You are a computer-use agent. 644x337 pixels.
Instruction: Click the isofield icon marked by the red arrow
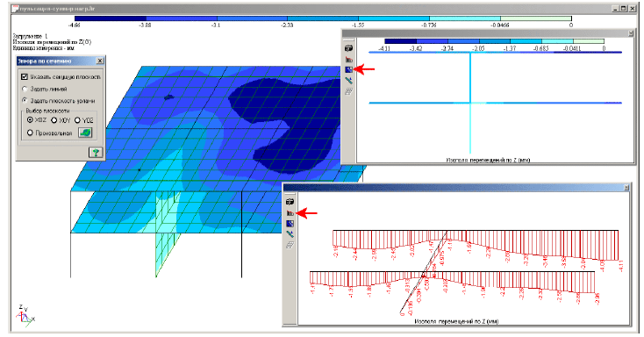click(x=348, y=70)
